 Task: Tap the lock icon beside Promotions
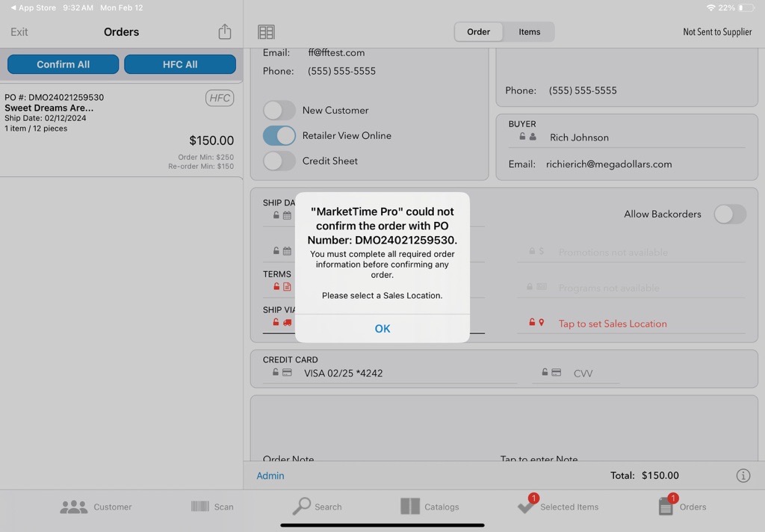tap(532, 251)
